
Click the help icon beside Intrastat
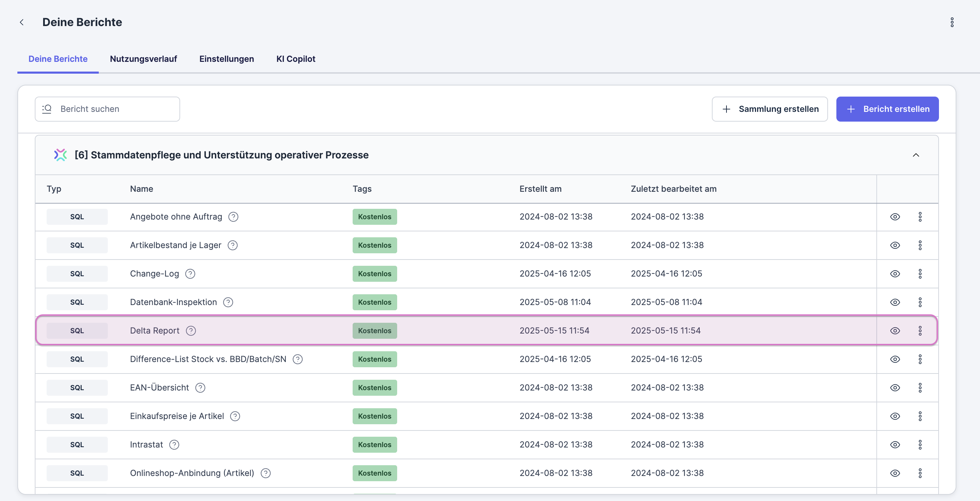click(x=174, y=445)
